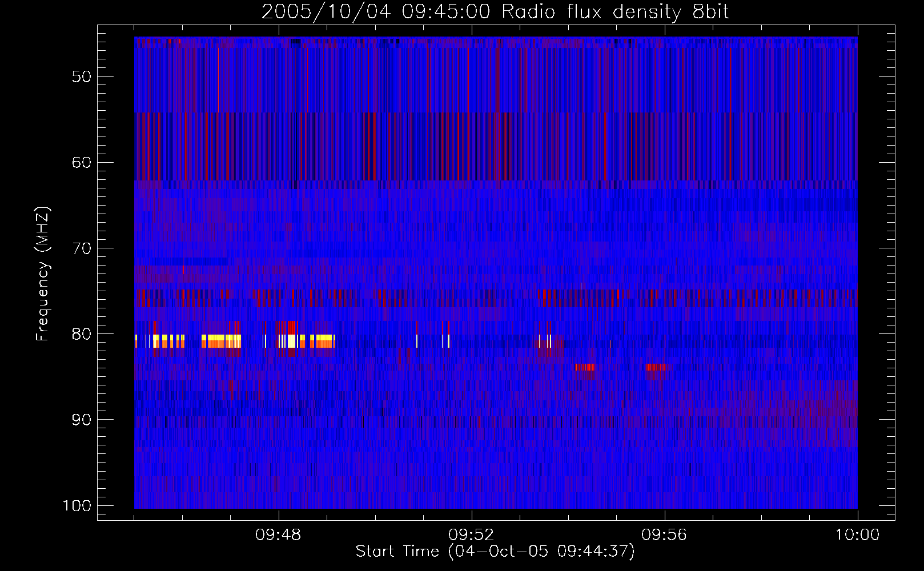Image resolution: width=924 pixels, height=571 pixels.
Task: Click the 'Start Time (04-Oct-05 09:44:37)' label
Action: (495, 552)
